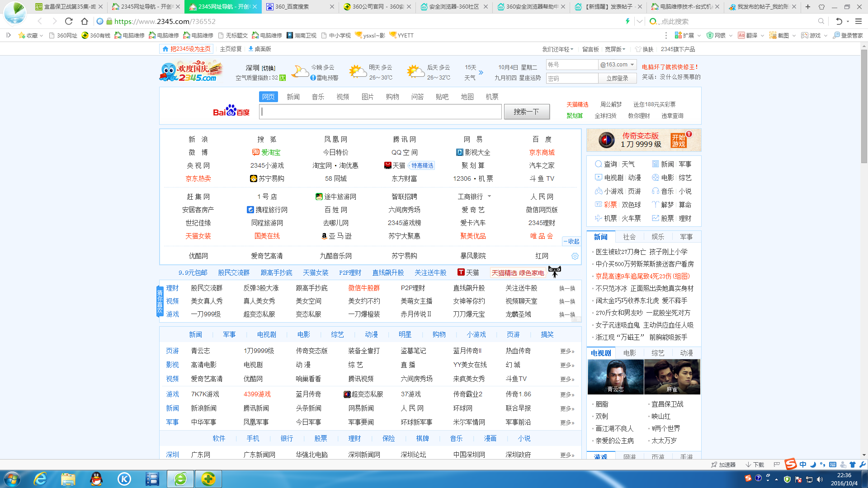Open address bar history dropdown chevron
The image size is (868, 488).
639,21
